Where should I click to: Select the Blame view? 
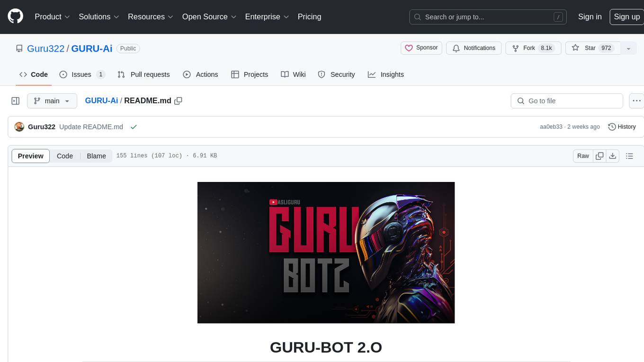[96, 156]
